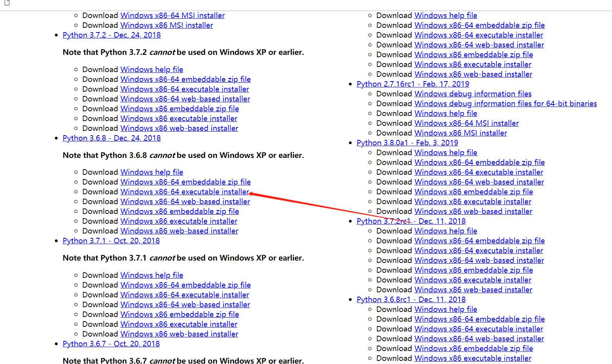
Task: Download Python 3.6.8 final x86-64 executable installer
Action: tap(185, 192)
